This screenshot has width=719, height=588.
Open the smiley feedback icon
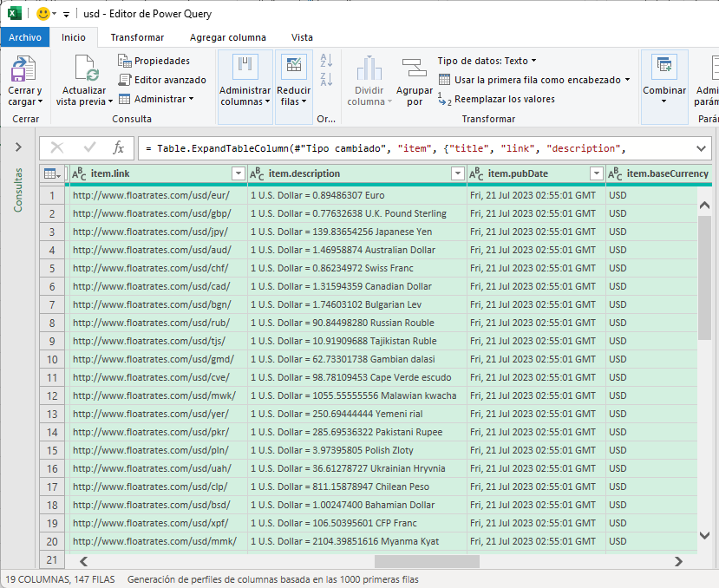(x=42, y=14)
